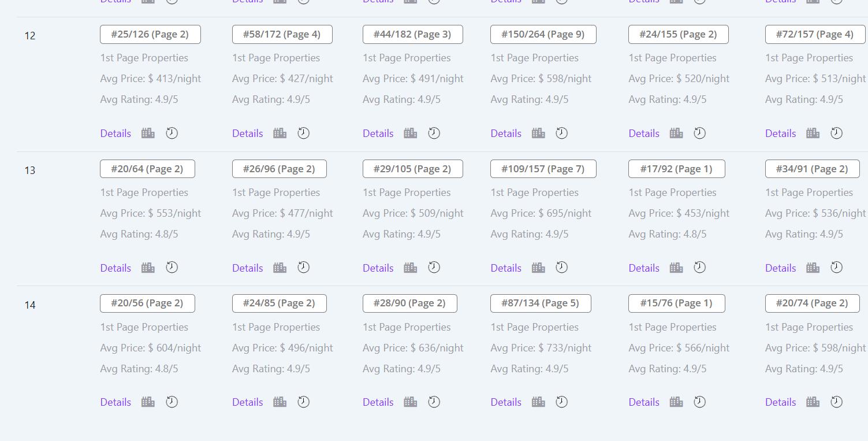Open Details link under #25/126
The height and width of the screenshot is (441, 868).
click(116, 133)
